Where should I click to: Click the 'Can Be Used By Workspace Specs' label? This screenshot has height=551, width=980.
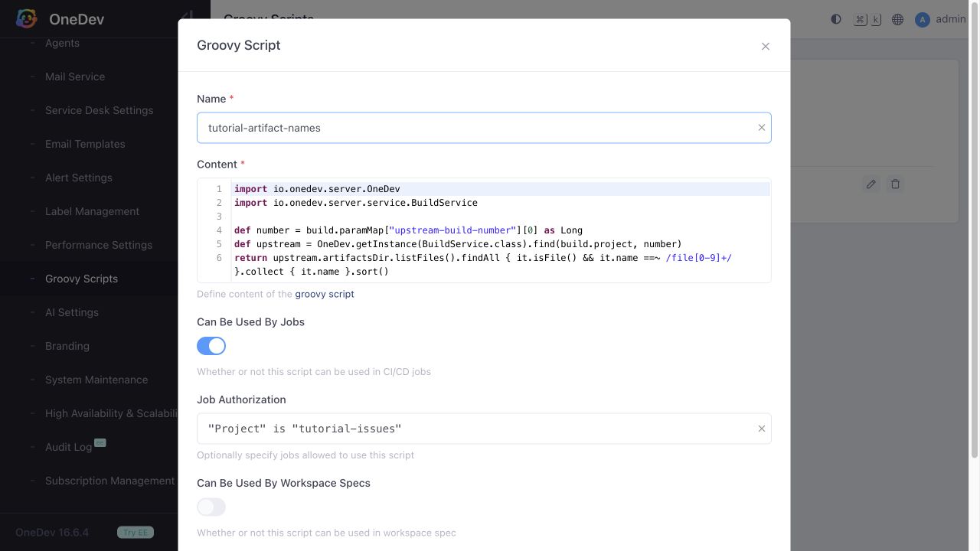tap(283, 483)
